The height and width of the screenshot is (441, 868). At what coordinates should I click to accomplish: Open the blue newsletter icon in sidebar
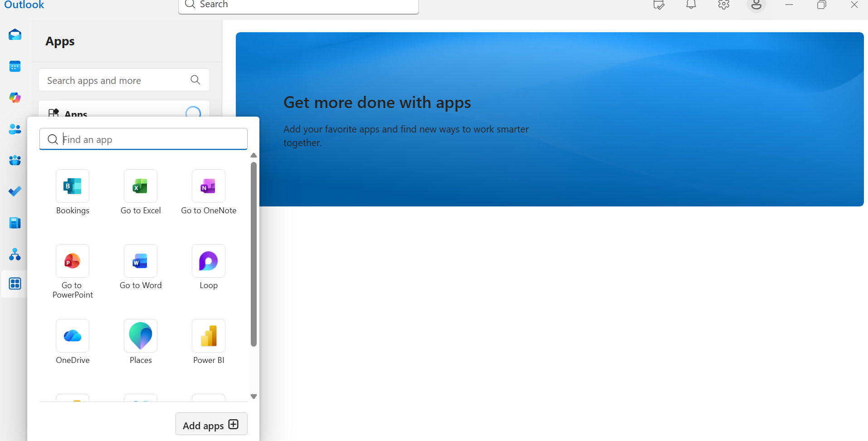coord(15,223)
